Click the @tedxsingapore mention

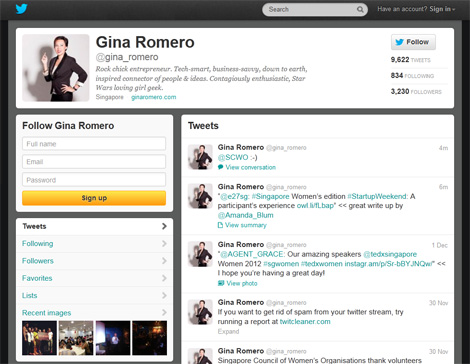click(x=390, y=254)
